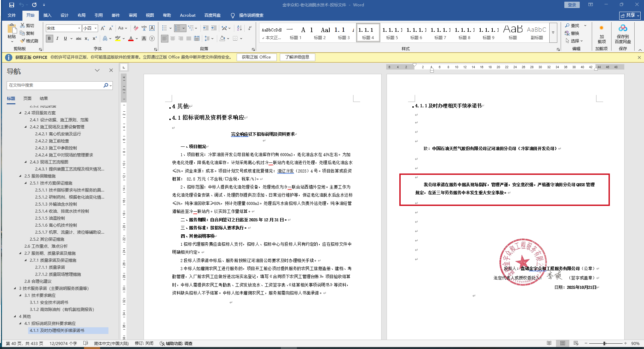Click the '了解详细信息' button
Viewport: 644px width, 349px height.
[297, 57]
